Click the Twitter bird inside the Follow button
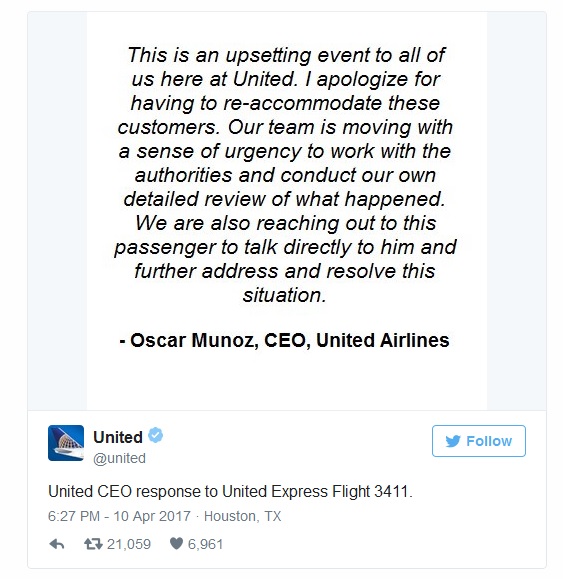 tap(453, 441)
